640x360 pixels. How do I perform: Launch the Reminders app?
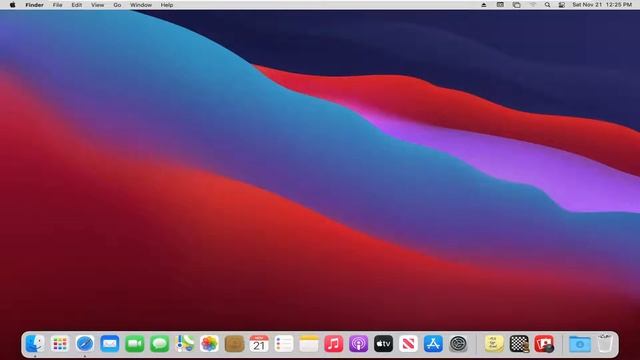tap(284, 344)
